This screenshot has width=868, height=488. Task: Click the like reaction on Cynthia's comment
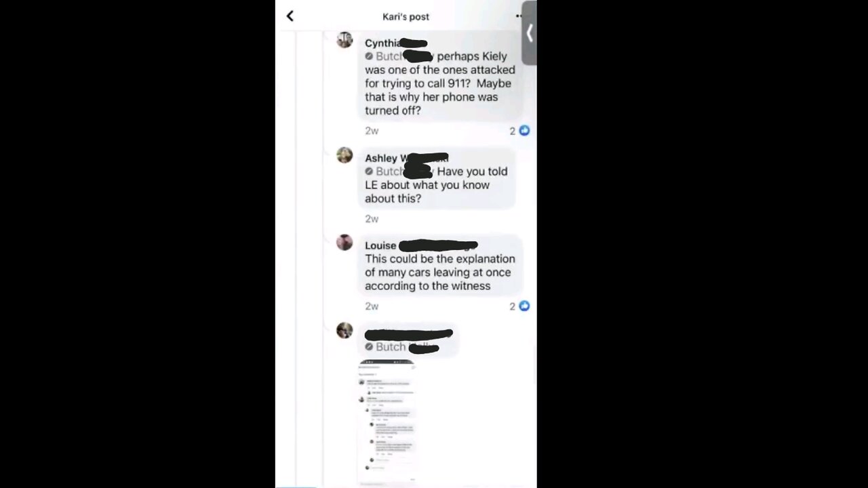[524, 131]
